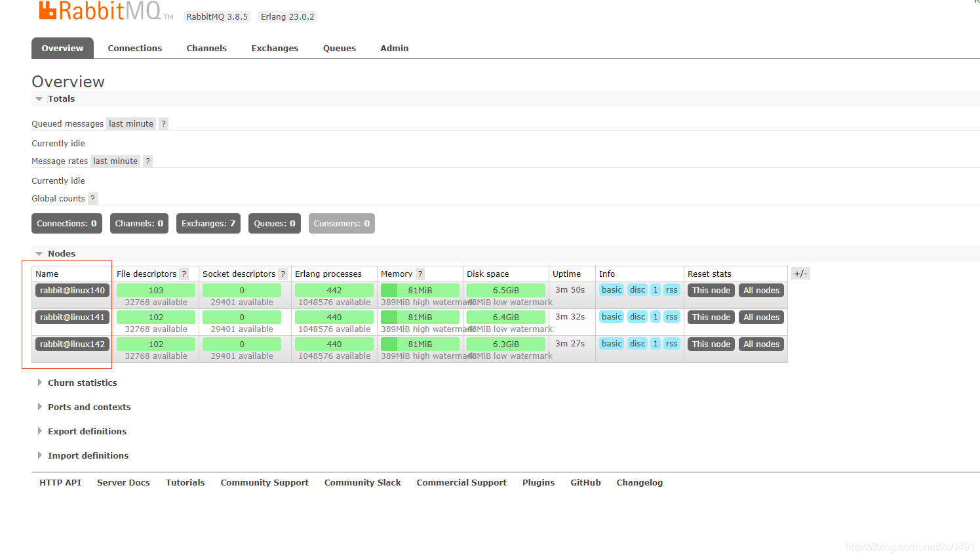
Task: Open node rabbit@linux142
Action: click(x=72, y=344)
